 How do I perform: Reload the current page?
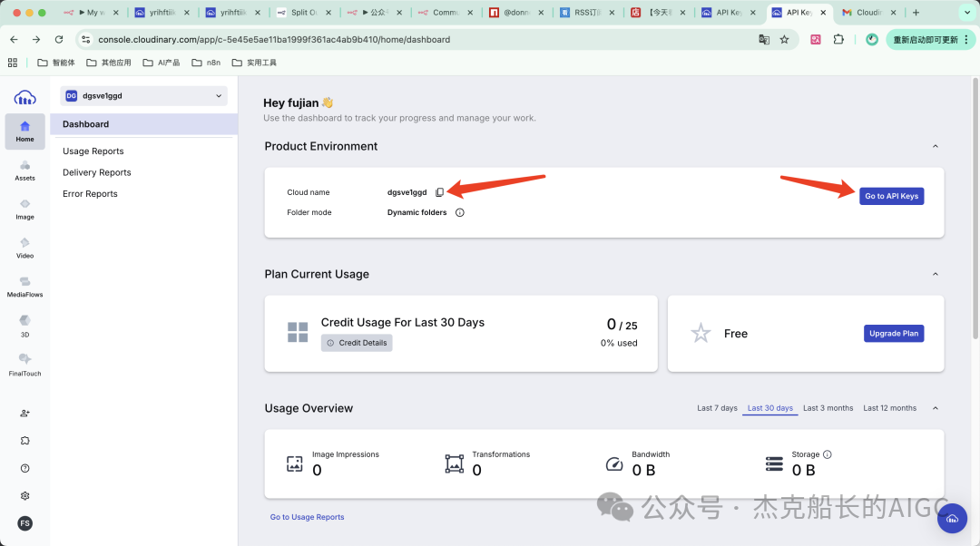tap(59, 39)
